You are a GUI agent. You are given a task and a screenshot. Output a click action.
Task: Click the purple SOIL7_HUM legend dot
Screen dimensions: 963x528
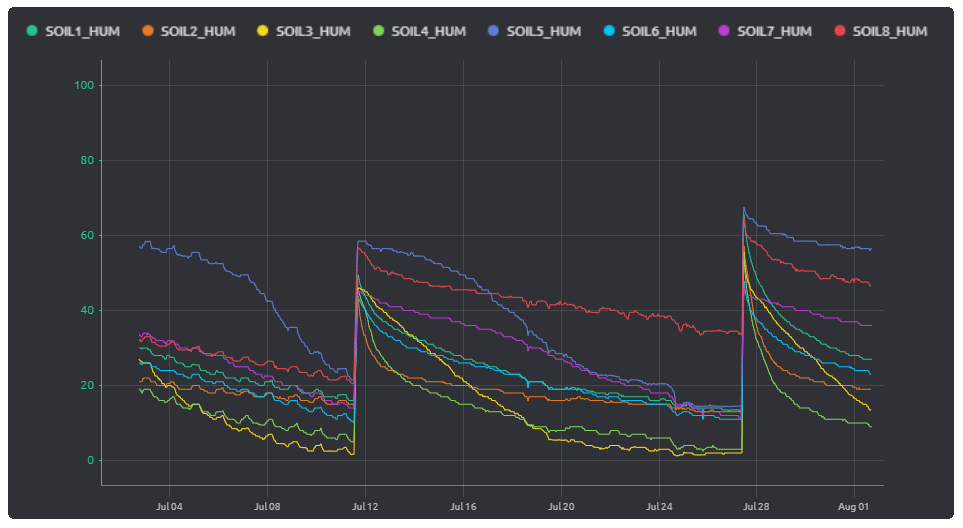point(724,31)
